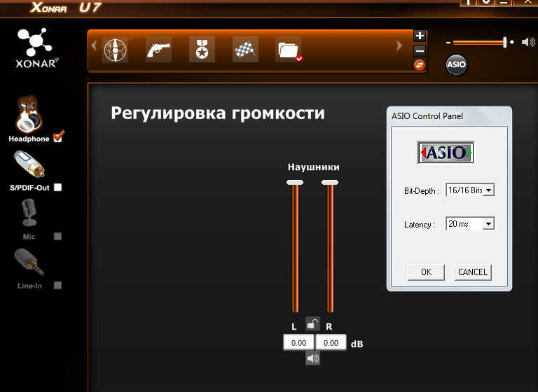The height and width of the screenshot is (392, 538).
Task: Select the Line-In jack icon
Action: pos(29,262)
